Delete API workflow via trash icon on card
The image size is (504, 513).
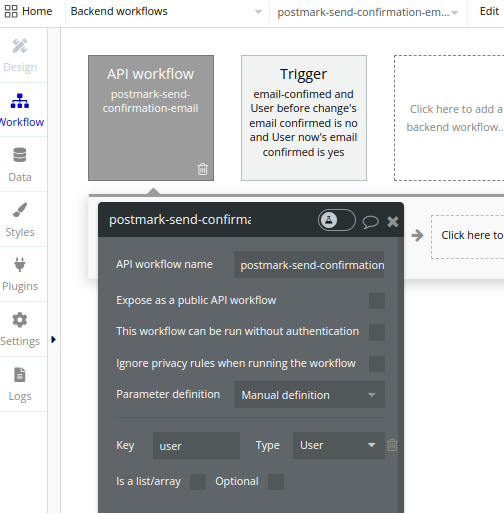203,169
